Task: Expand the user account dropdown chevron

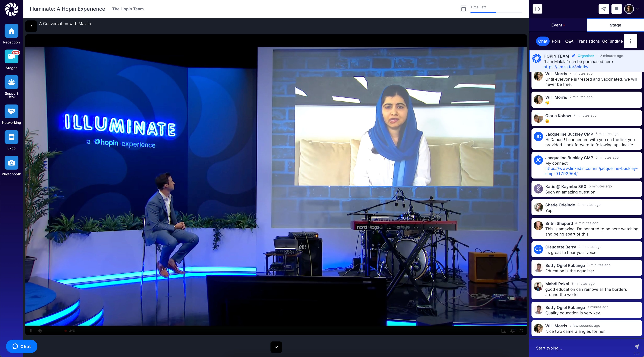Action: point(637,9)
